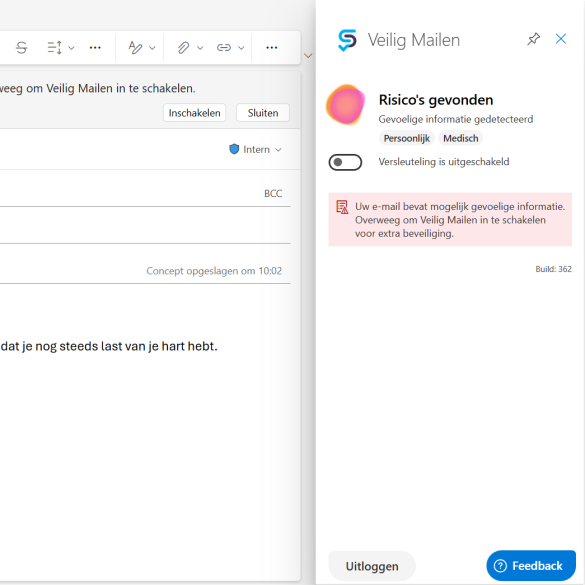
Task: Click the pink sensitive information warning banner
Action: [450, 220]
